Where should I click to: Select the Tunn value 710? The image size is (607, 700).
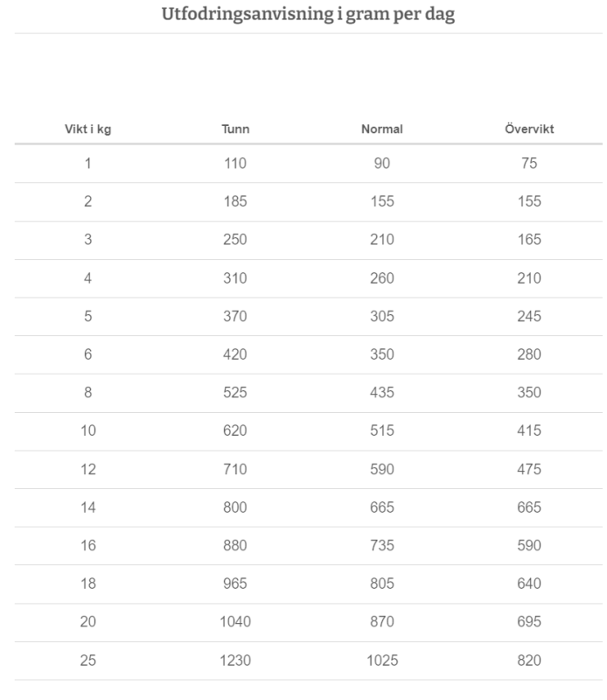point(235,469)
